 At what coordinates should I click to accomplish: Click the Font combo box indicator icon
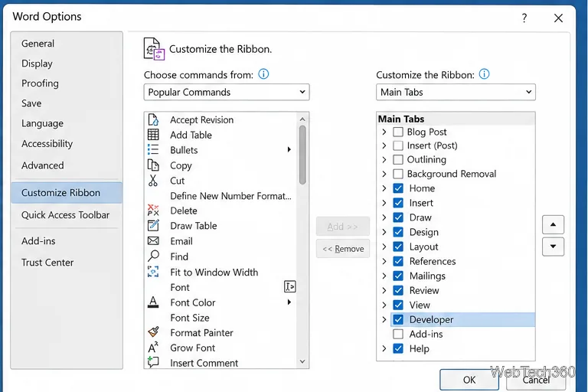(x=290, y=287)
